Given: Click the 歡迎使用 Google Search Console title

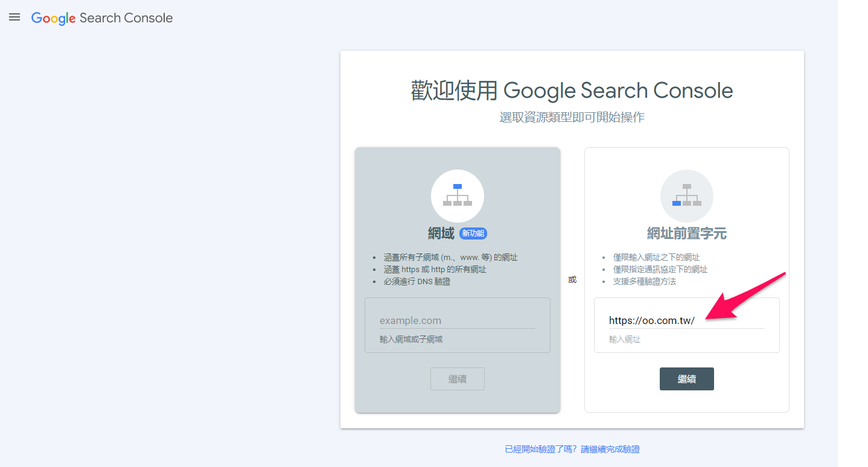Looking at the screenshot, I should 572,91.
